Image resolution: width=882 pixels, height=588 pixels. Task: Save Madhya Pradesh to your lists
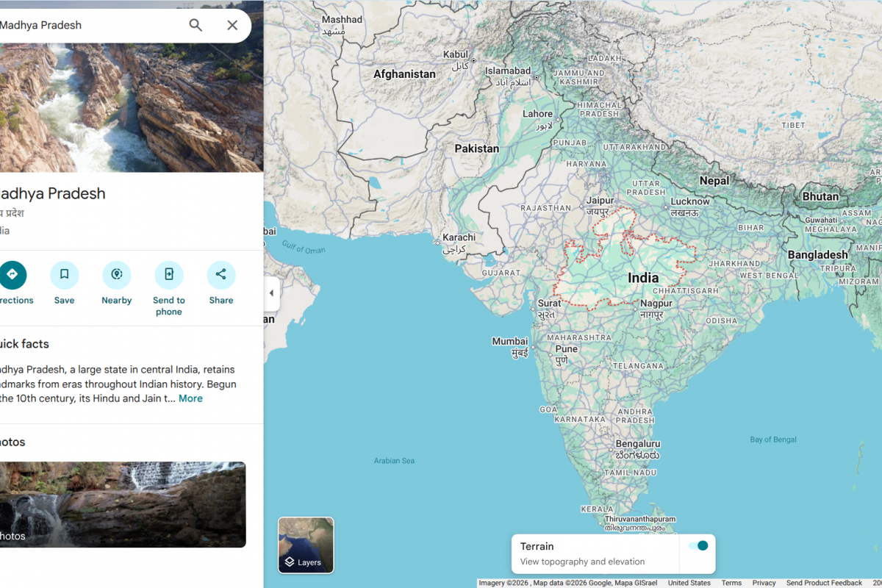[64, 275]
